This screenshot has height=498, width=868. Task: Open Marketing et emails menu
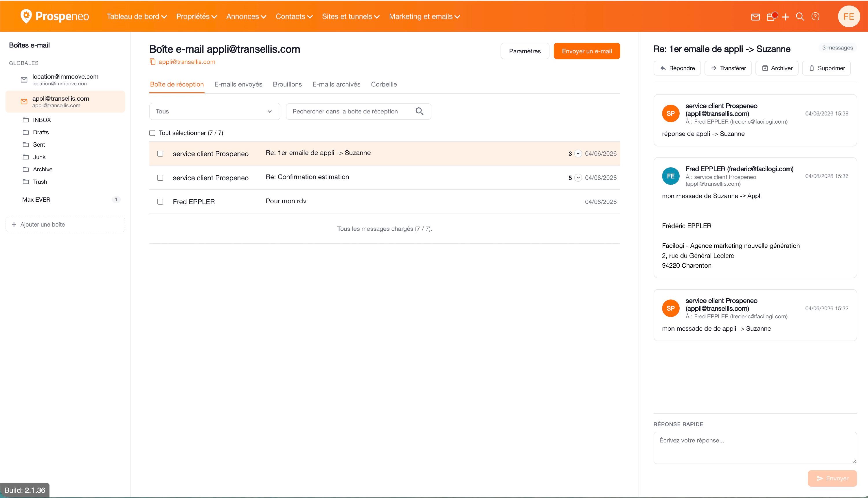tap(424, 16)
